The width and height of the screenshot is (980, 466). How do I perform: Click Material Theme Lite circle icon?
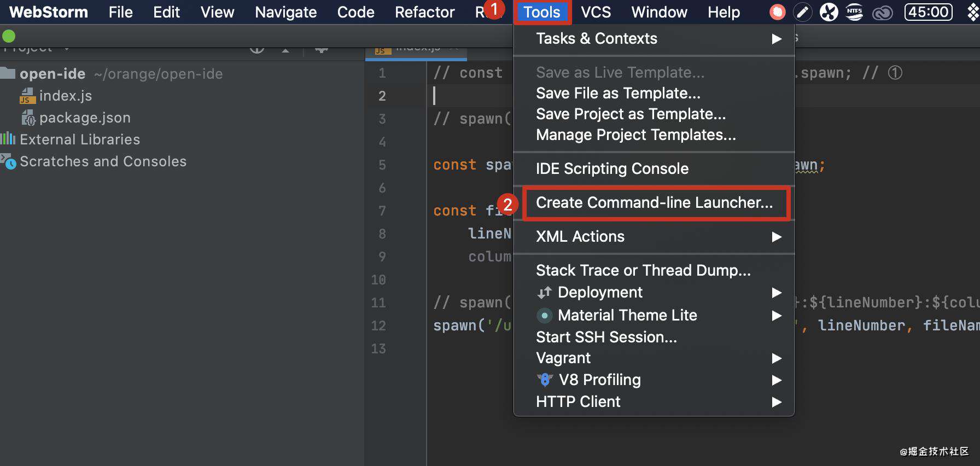(x=544, y=316)
